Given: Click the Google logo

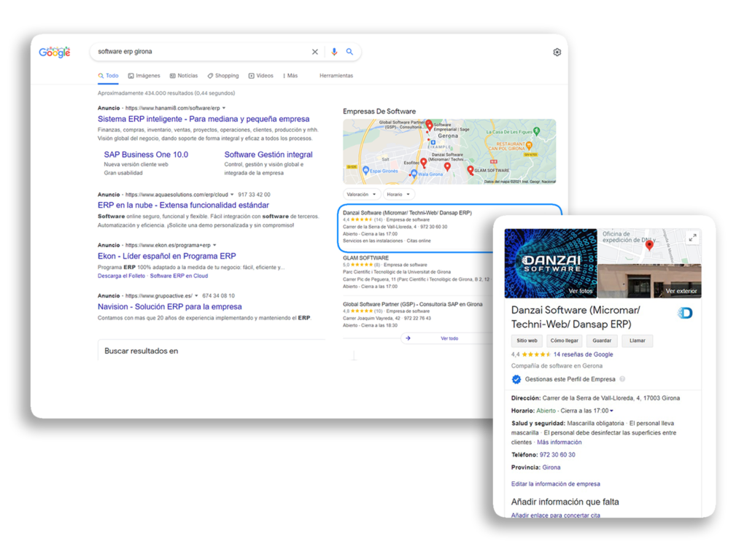Looking at the screenshot, I should pyautogui.click(x=55, y=52).
